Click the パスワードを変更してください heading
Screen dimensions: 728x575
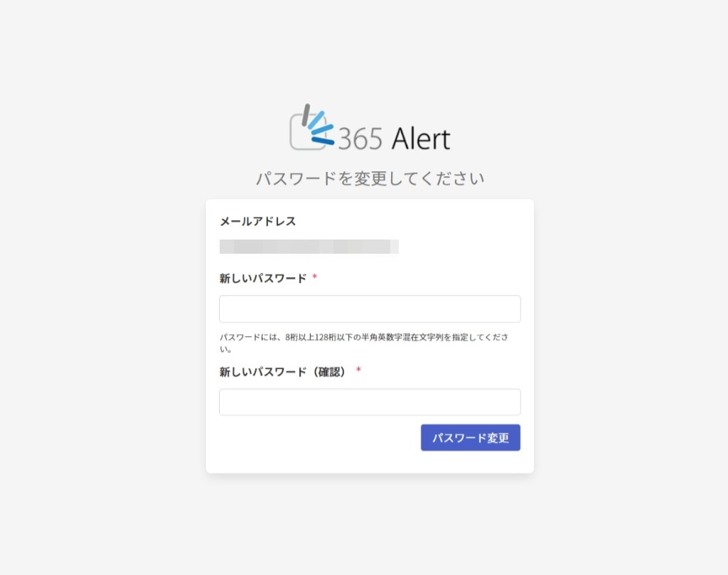[x=370, y=178]
